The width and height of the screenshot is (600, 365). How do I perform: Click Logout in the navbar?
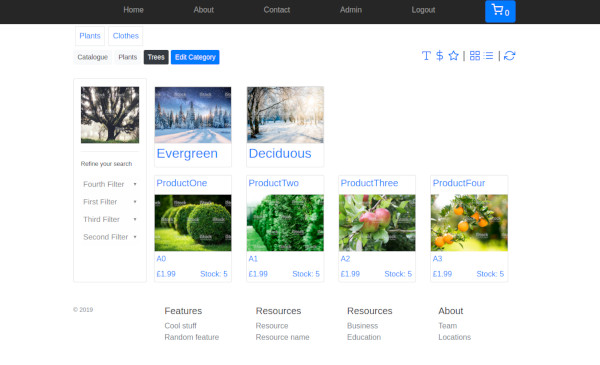pos(423,10)
